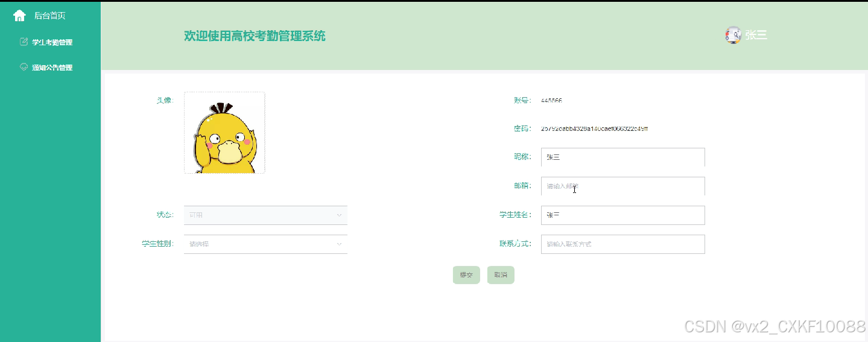Open the 学生性别 select box
The width and height of the screenshot is (868, 342).
click(x=265, y=244)
